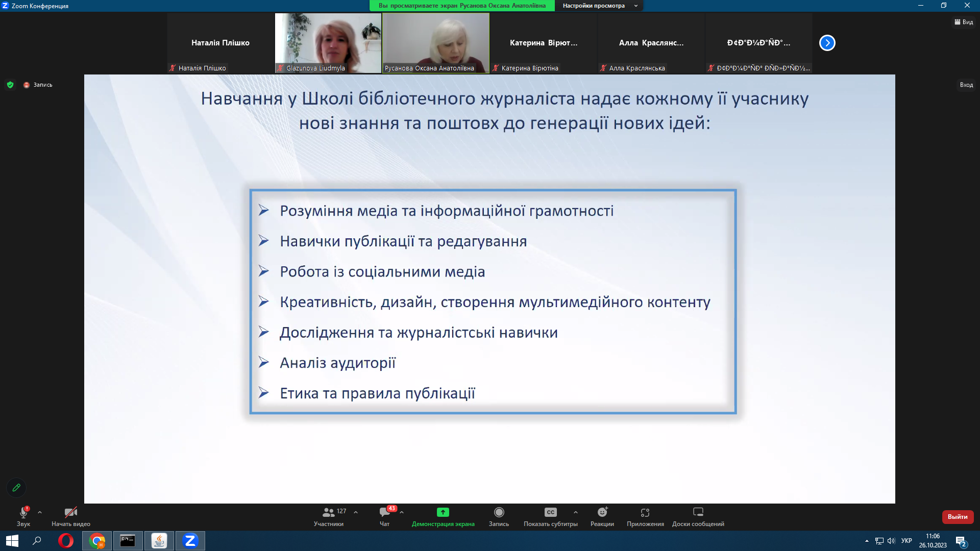Click the bullet Аналіз аудиторії on the slide
980x551 pixels.
337,363
